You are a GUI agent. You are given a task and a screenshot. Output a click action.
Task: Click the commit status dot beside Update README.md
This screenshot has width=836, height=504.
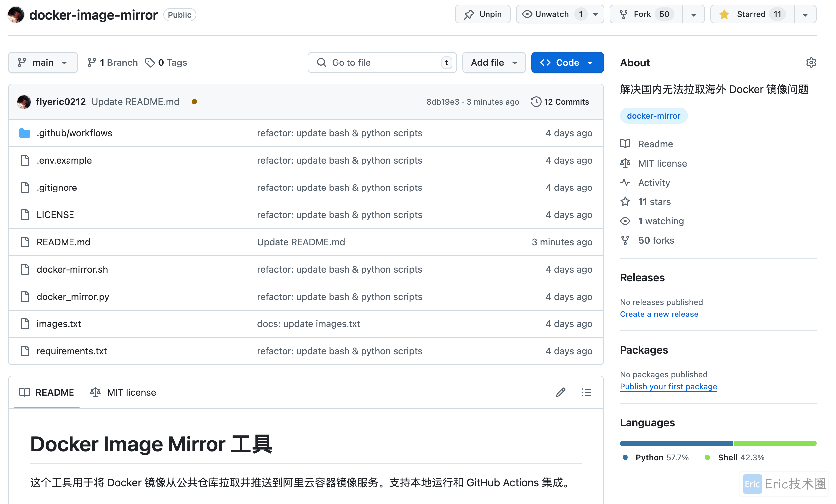(194, 102)
